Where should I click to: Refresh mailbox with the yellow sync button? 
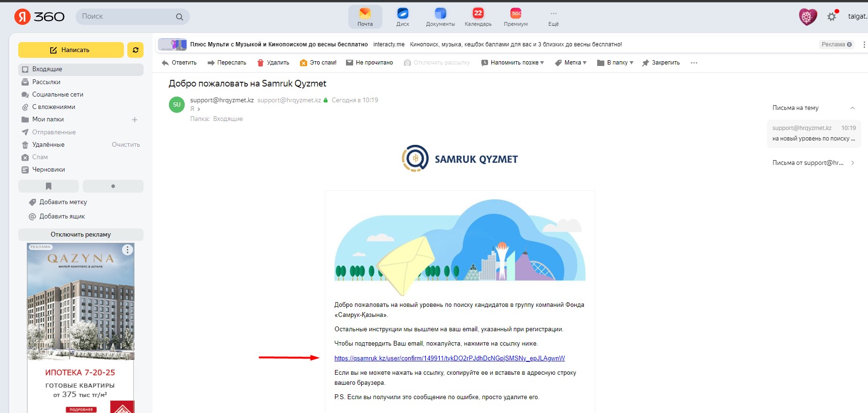[135, 50]
